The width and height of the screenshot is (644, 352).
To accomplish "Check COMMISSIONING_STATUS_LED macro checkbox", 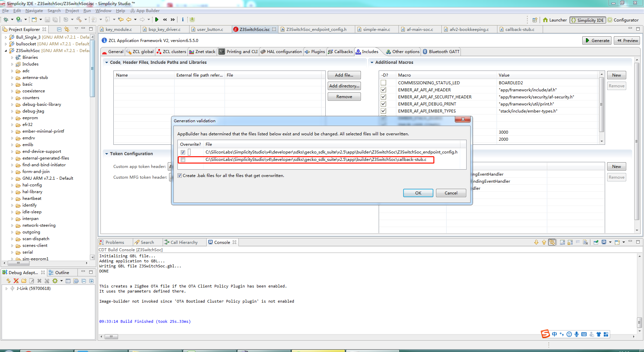I will (383, 83).
